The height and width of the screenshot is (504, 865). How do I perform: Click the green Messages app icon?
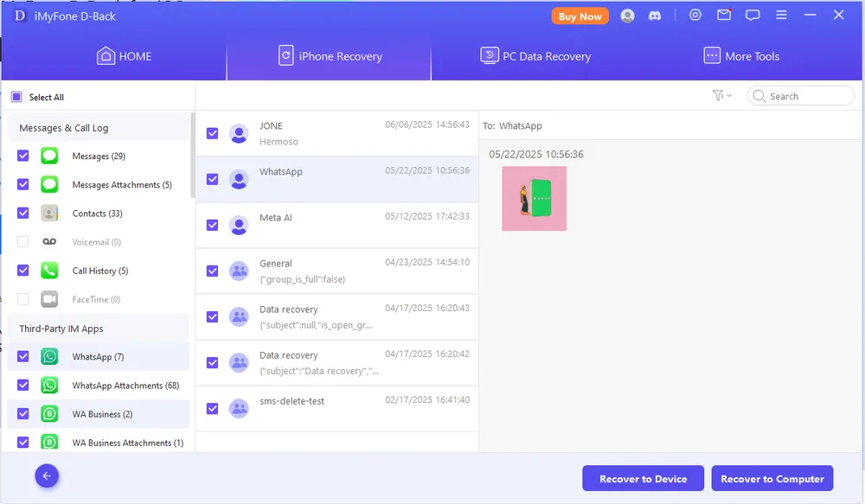(49, 156)
